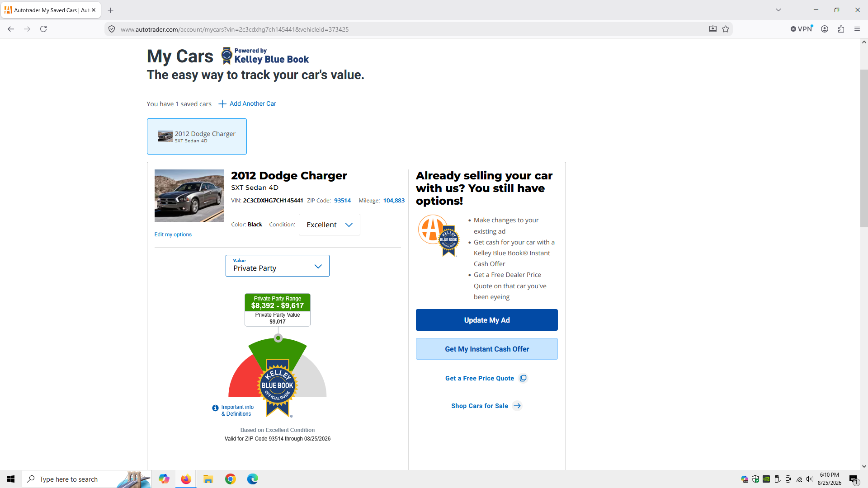Click the plus icon beside Add Another Car
Image resolution: width=868 pixels, height=488 pixels.
(222, 104)
